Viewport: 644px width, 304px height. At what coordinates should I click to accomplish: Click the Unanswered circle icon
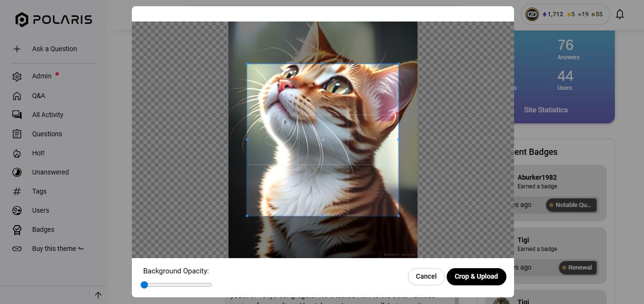coord(17,172)
